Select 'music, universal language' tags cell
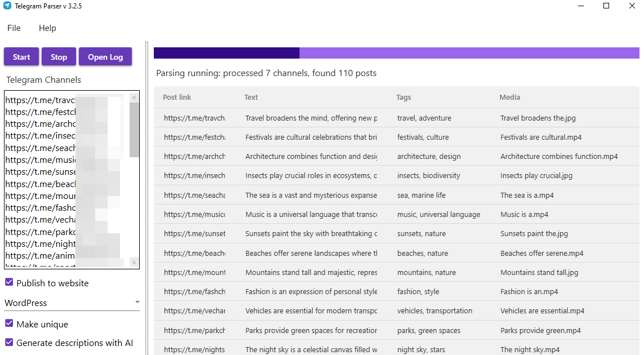The height and width of the screenshot is (355, 644). pos(439,215)
